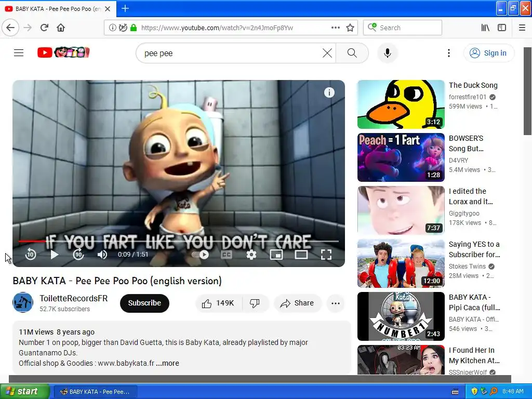This screenshot has width=532, height=399.
Task: Enter full screen video mode
Action: pyautogui.click(x=326, y=254)
